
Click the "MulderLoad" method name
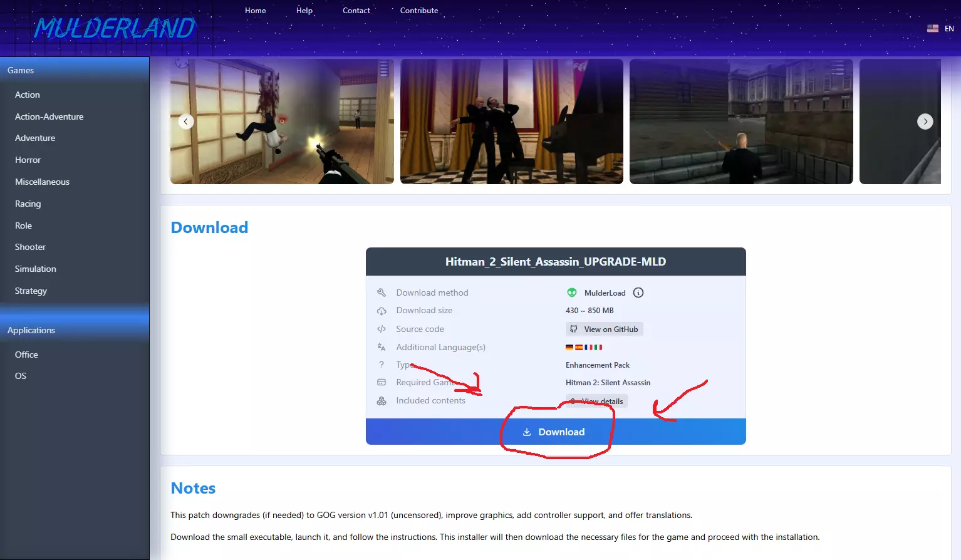[x=605, y=293]
